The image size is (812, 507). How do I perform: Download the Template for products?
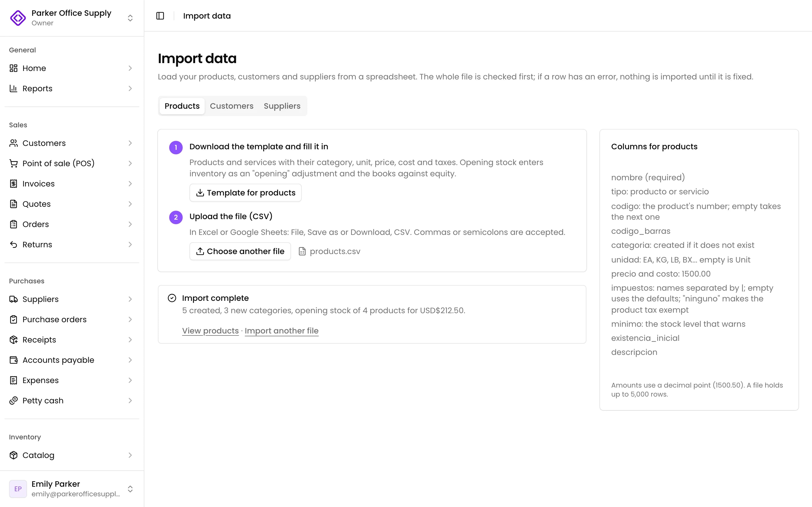click(245, 193)
